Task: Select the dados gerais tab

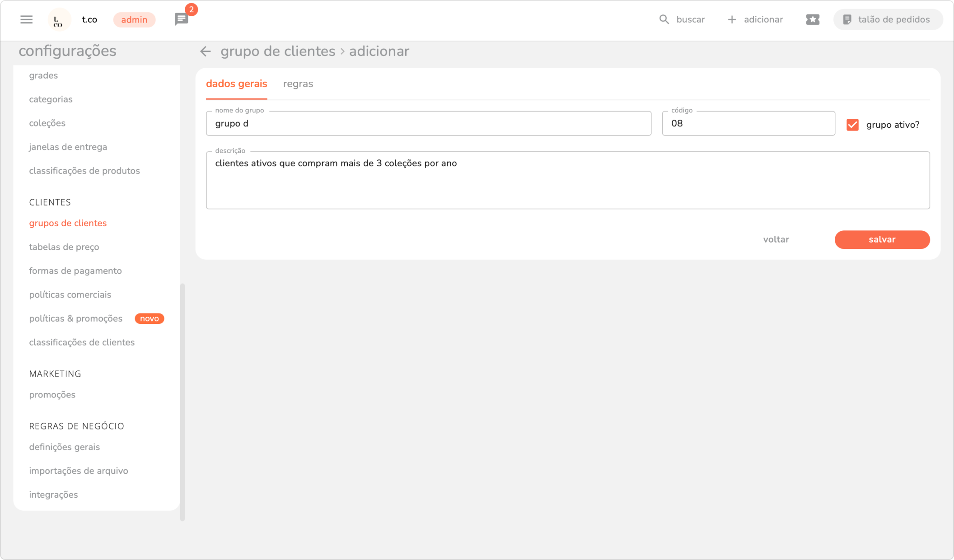Action: click(236, 84)
